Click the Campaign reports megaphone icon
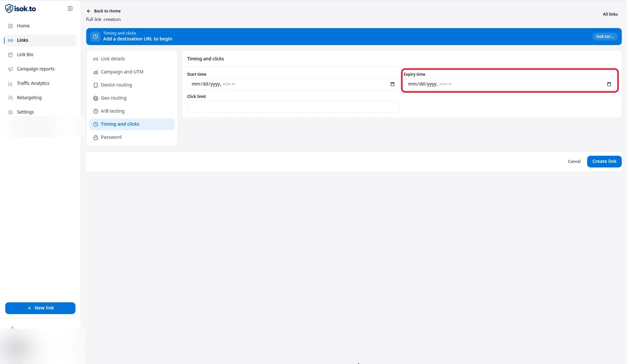Viewport: 627px width, 364px height. click(10, 69)
